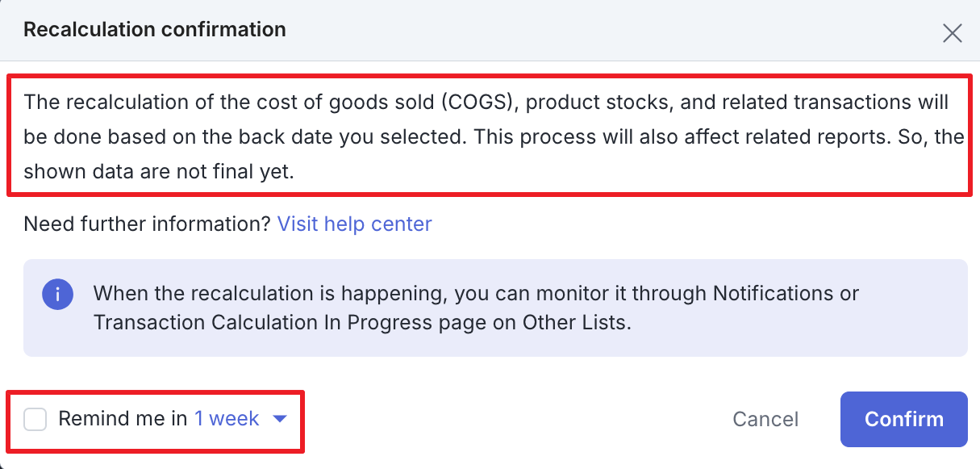The image size is (980, 469).
Task: Click the blue info circle icon
Action: (x=57, y=295)
